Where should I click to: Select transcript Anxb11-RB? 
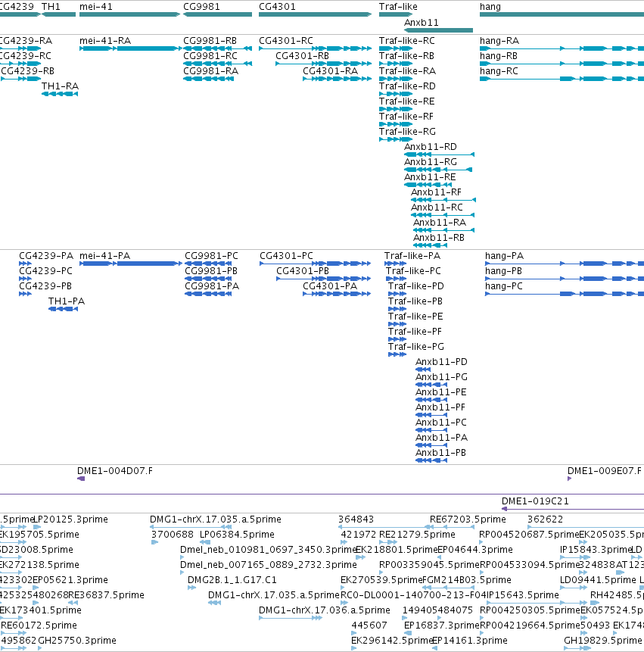(439, 238)
